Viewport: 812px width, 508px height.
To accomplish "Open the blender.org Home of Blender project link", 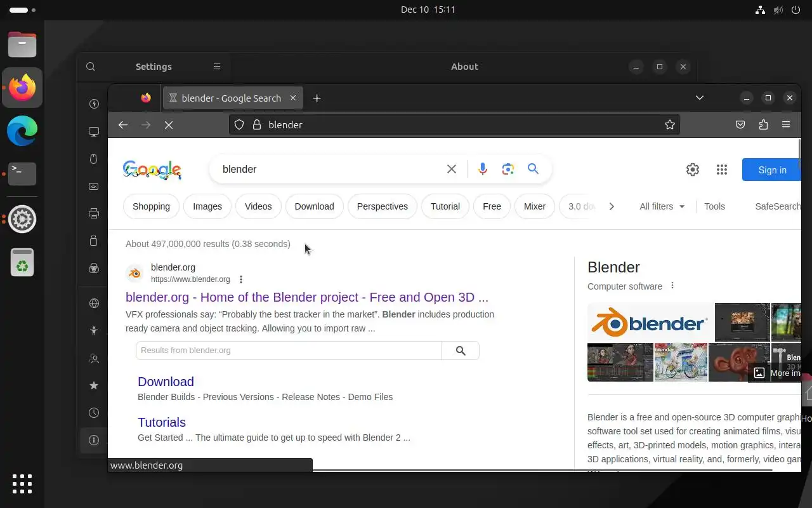I will 307,297.
